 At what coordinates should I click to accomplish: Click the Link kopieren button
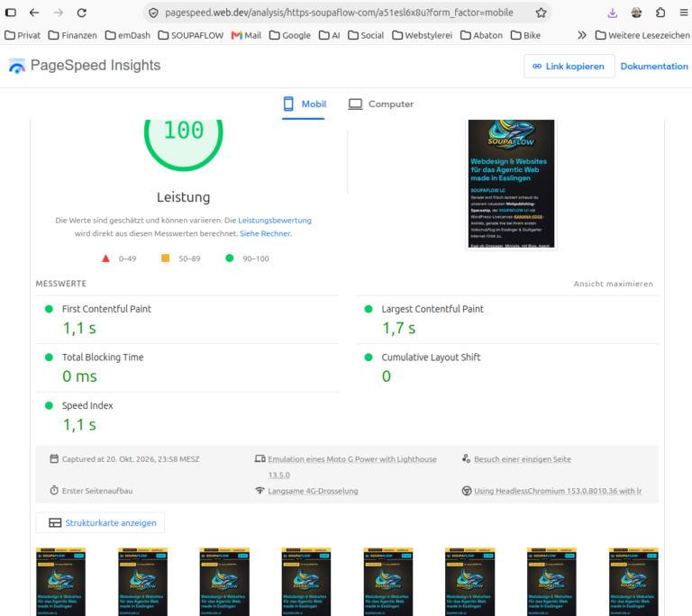[x=569, y=66]
